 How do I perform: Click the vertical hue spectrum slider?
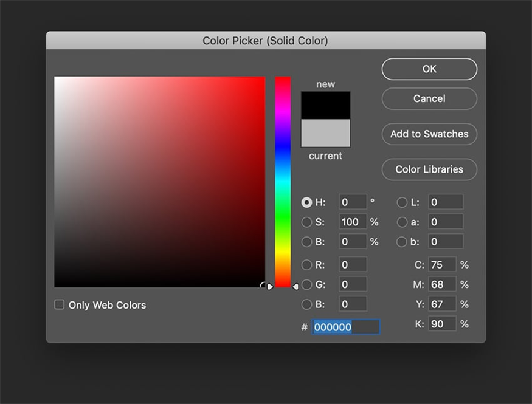click(283, 182)
